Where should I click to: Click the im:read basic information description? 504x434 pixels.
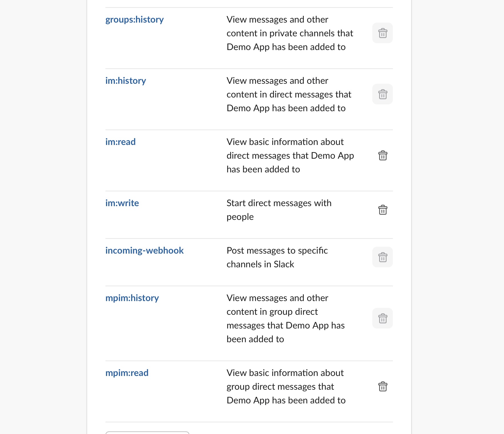click(290, 156)
